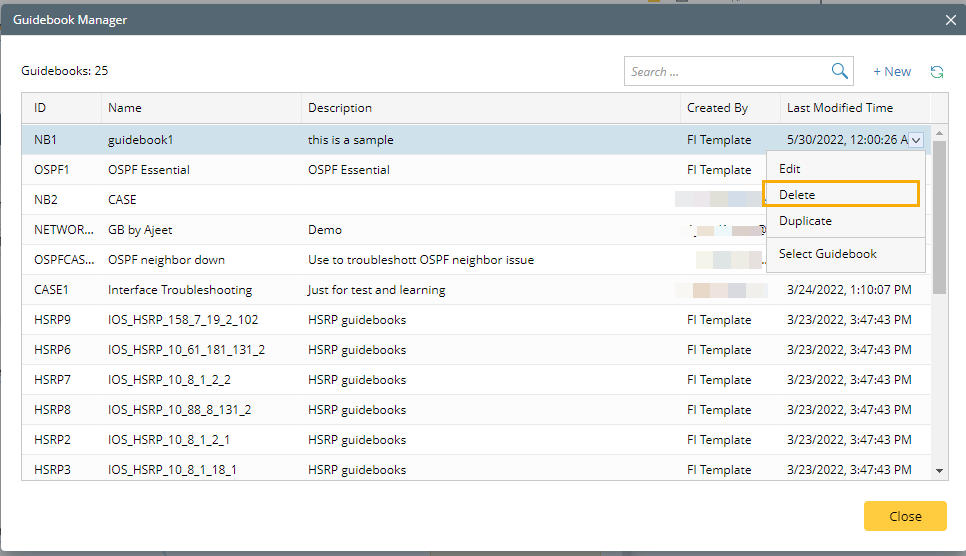Close the Guidebook Manager with X icon
This screenshot has width=966, height=556.
tap(951, 19)
